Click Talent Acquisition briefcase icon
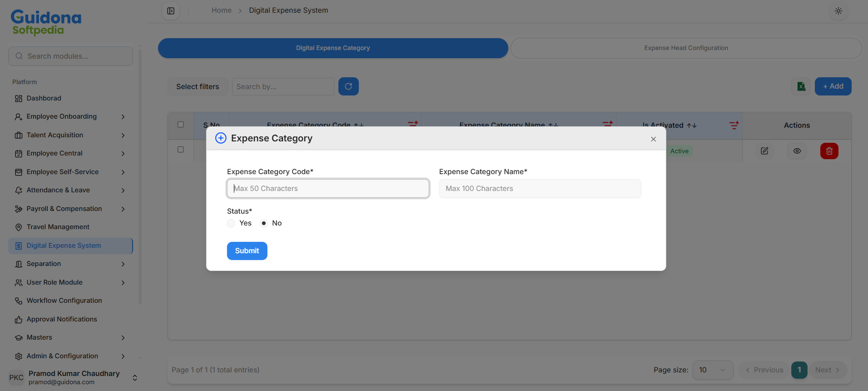The image size is (868, 391). 19,135
